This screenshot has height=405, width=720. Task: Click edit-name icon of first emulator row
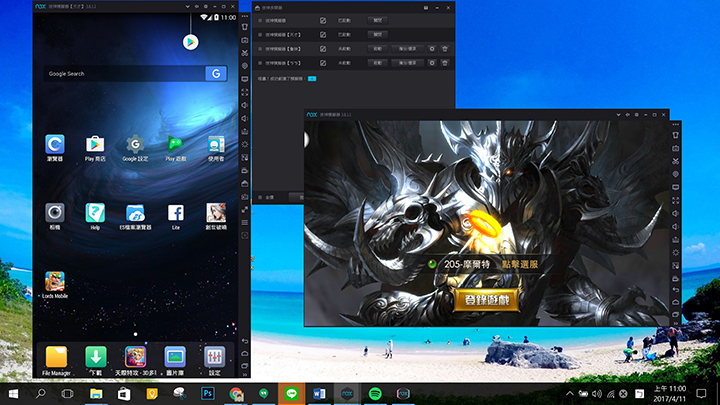(x=323, y=21)
